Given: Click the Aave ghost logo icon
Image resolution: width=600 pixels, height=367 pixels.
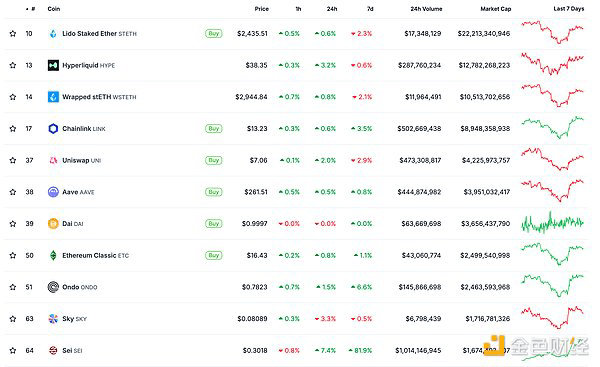Looking at the screenshot, I should (x=53, y=192).
